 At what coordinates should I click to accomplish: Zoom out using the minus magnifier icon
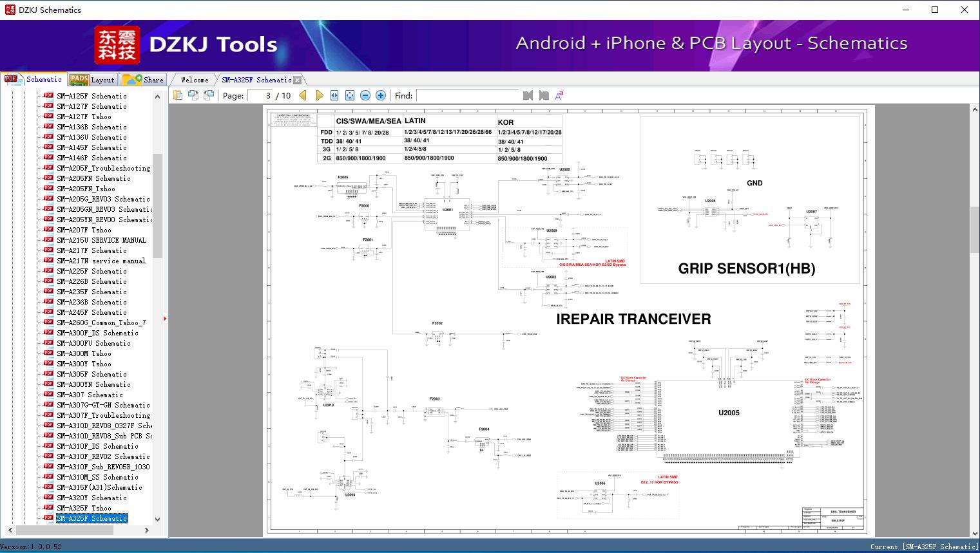pyautogui.click(x=365, y=95)
